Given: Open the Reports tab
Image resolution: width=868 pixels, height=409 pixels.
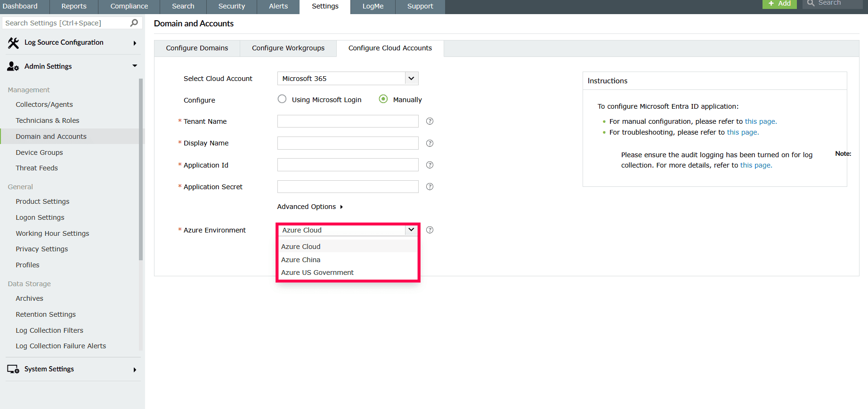Looking at the screenshot, I should (74, 7).
